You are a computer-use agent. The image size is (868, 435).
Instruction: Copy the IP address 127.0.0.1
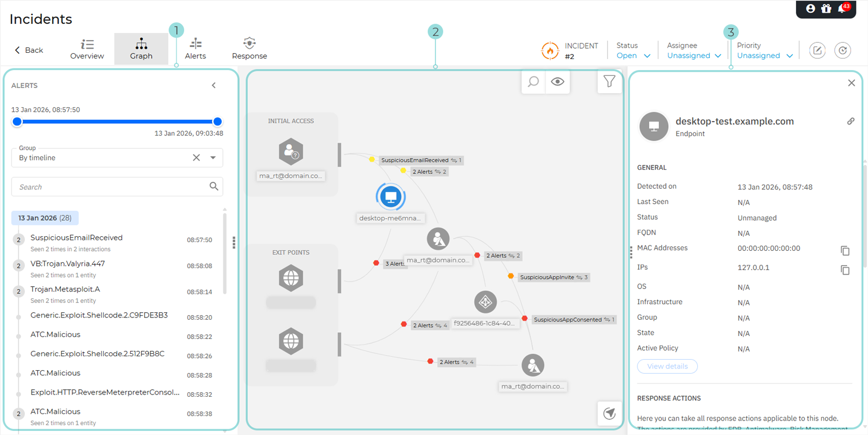(845, 270)
